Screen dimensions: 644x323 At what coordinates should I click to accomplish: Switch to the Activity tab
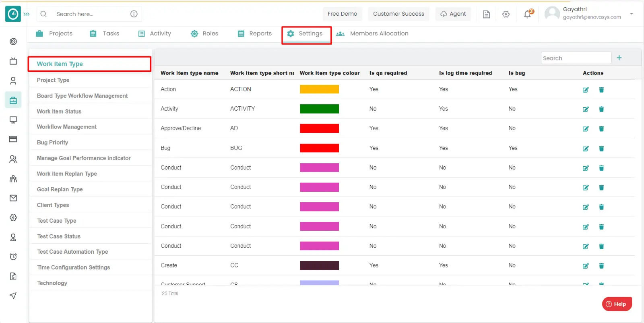click(x=155, y=33)
